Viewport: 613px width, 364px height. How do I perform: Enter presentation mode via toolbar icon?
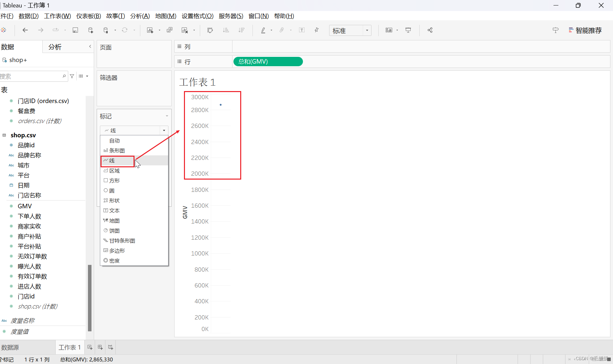pos(408,30)
